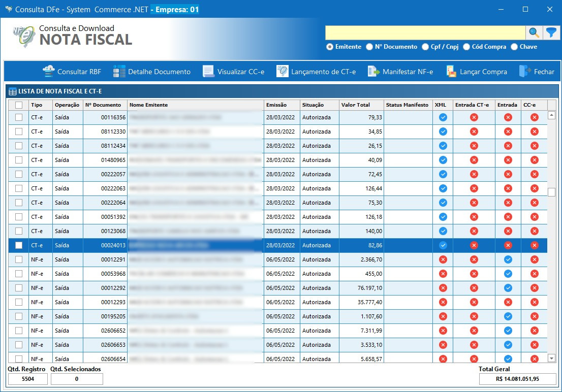The image size is (562, 392).
Task: Click the XML blue check for row 00024013
Action: click(442, 245)
